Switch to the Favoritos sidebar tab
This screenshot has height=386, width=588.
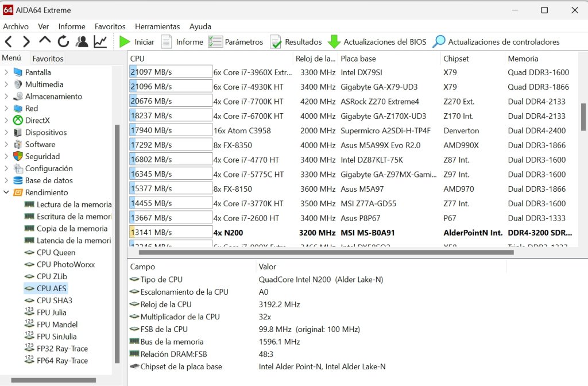tap(48, 59)
